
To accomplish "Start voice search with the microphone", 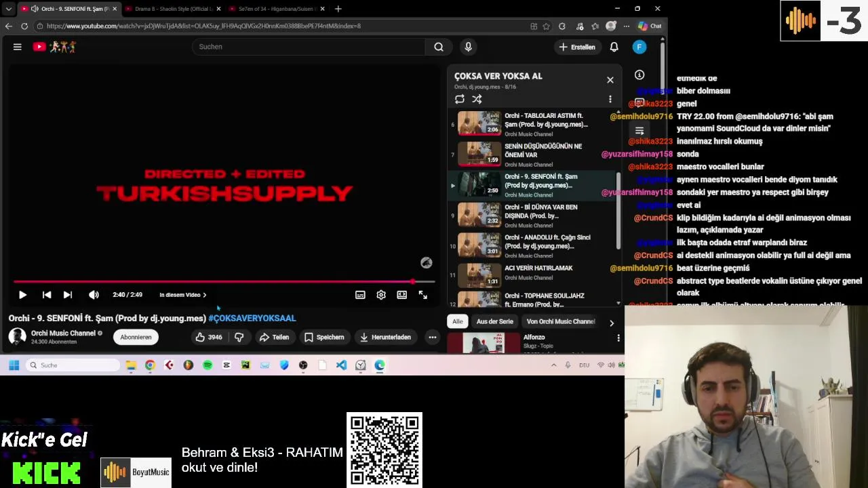I will [468, 47].
